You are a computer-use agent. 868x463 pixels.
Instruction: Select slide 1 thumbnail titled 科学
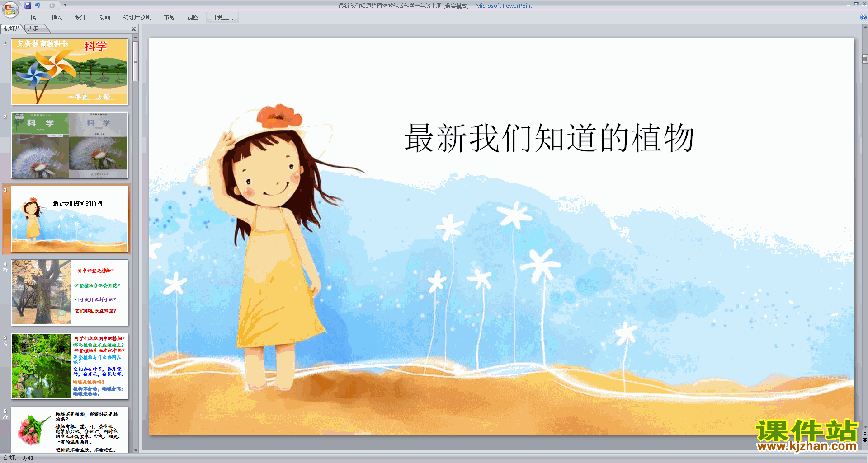coord(70,71)
